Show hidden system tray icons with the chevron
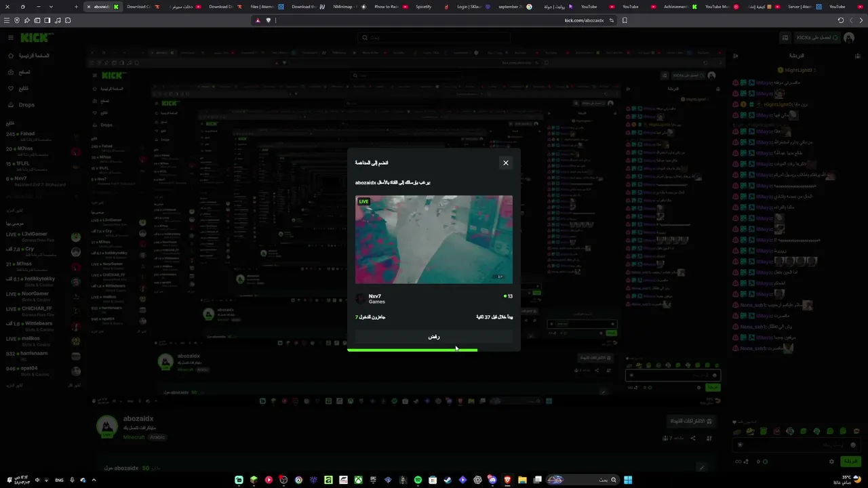Image resolution: width=868 pixels, height=488 pixels. click(x=94, y=480)
